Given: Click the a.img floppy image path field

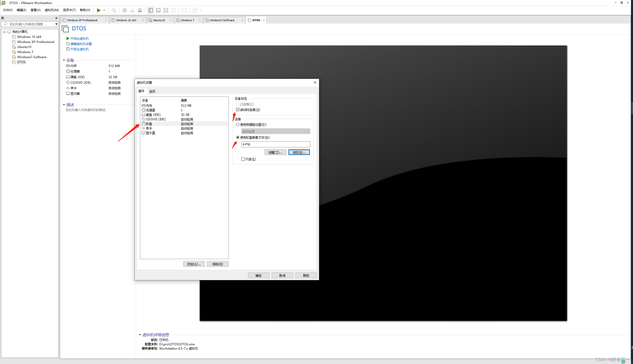Looking at the screenshot, I should coord(276,144).
